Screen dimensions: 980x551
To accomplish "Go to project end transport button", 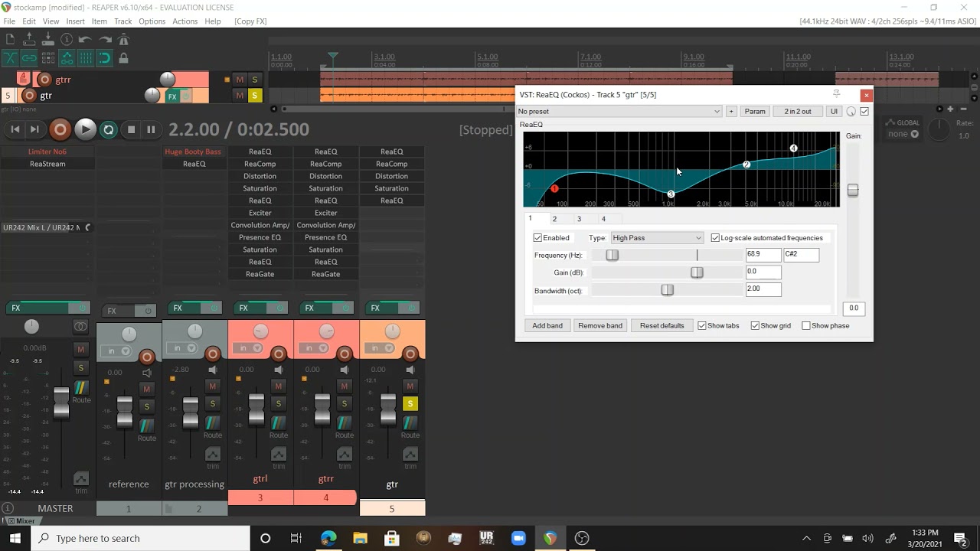I will coord(34,130).
